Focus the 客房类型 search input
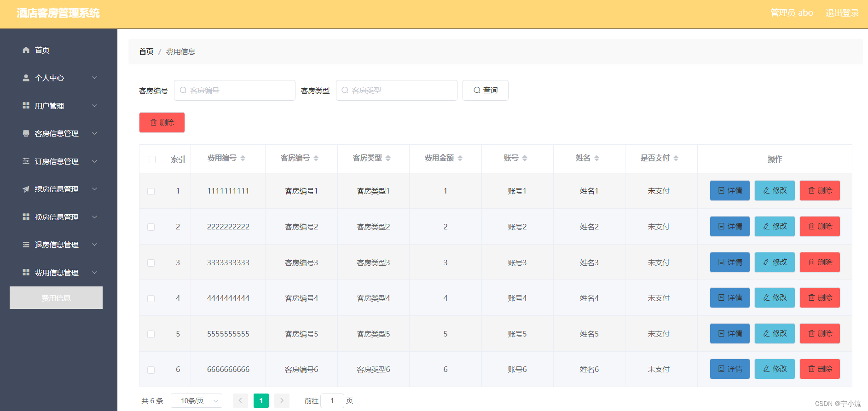This screenshot has width=868, height=411. click(397, 90)
